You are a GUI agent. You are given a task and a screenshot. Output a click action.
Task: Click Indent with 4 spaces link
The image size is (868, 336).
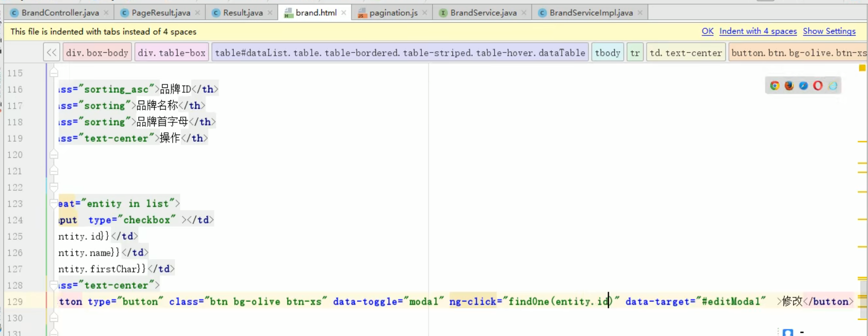tap(758, 31)
